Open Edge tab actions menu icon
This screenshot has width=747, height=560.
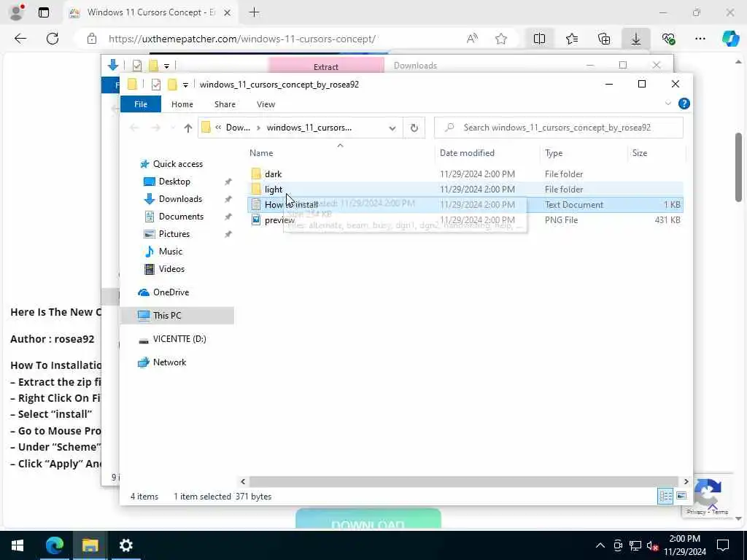(x=43, y=12)
